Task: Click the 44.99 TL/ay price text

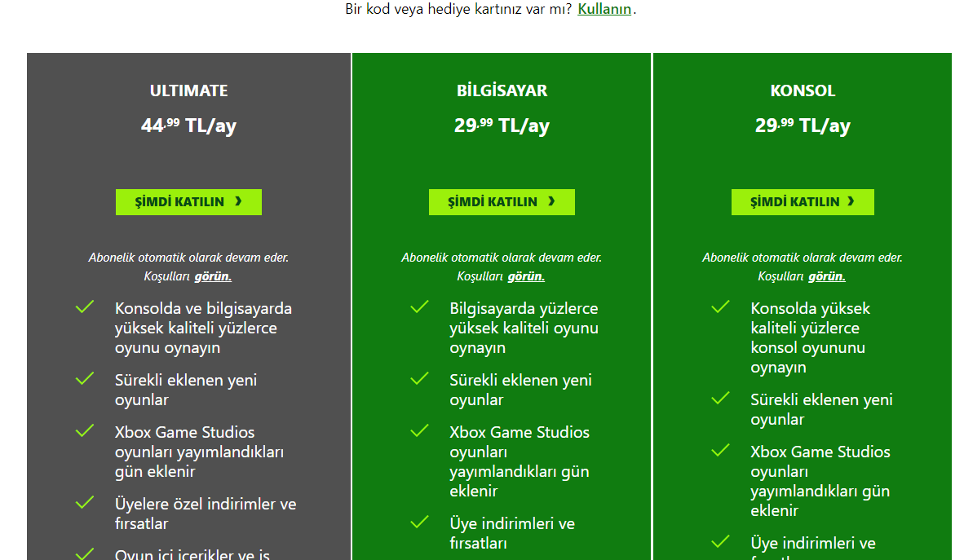Action: click(189, 126)
